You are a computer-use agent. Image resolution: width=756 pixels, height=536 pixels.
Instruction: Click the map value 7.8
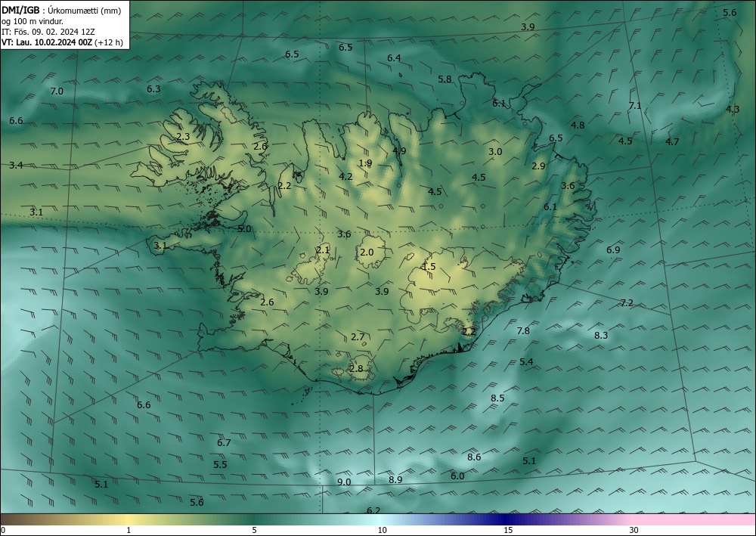523,330
